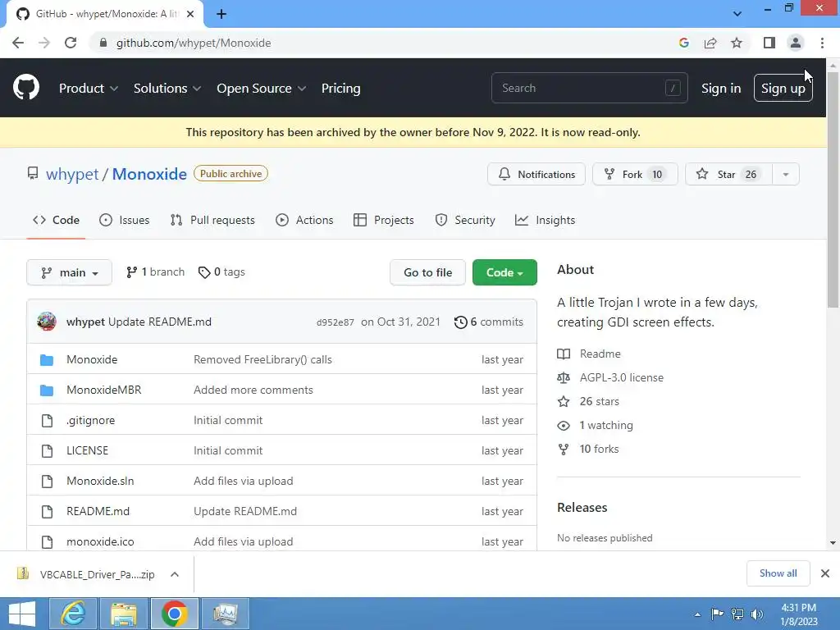This screenshot has width=840, height=630.
Task: Expand VBCABLE download options chevron
Action: pyautogui.click(x=175, y=574)
